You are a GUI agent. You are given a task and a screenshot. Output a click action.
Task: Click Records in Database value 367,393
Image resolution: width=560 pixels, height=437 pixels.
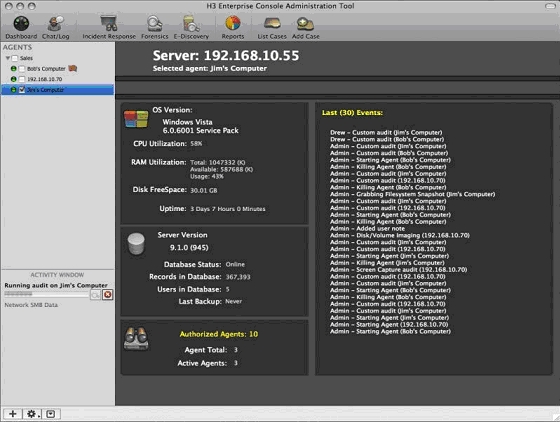(x=238, y=277)
